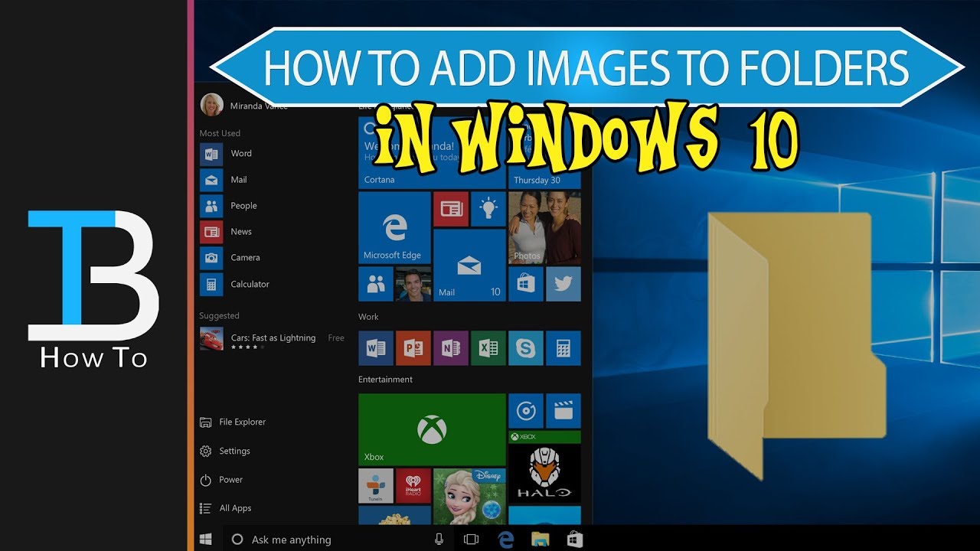Open the Power options
The height and width of the screenshot is (551, 980).
tap(220, 480)
